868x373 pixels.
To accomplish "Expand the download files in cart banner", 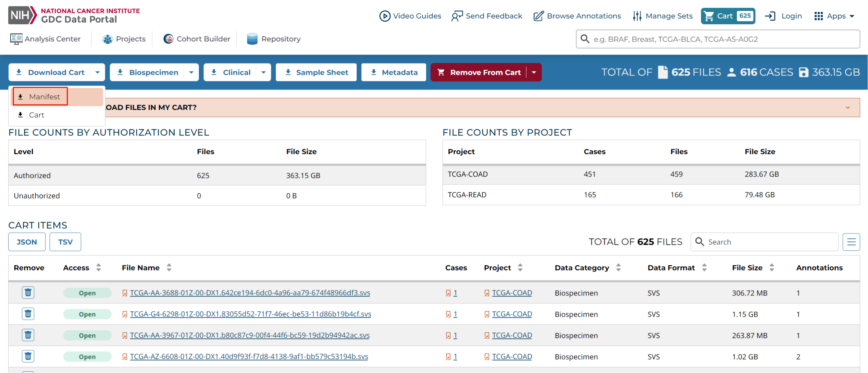I will 847,107.
